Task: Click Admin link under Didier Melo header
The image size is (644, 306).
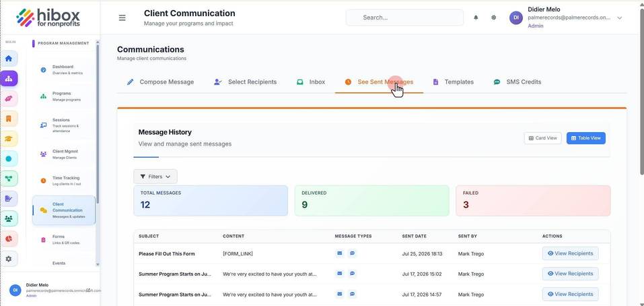Action: pyautogui.click(x=535, y=26)
